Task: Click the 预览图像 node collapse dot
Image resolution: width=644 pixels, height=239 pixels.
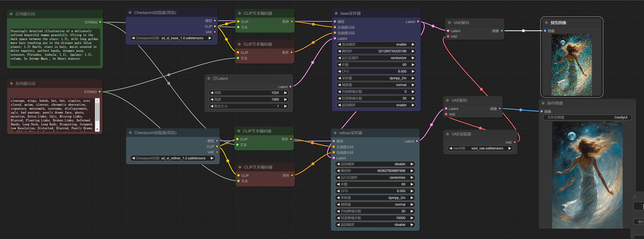Action: tap(546, 22)
